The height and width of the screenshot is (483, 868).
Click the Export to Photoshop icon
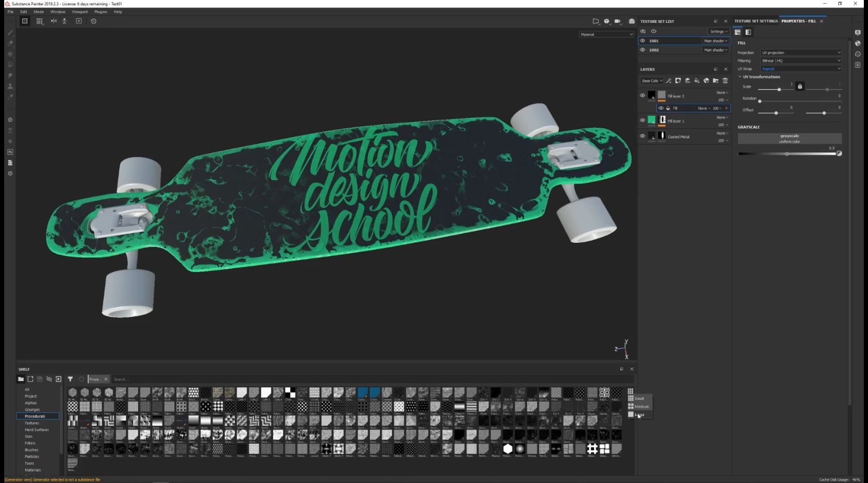click(x=10, y=152)
